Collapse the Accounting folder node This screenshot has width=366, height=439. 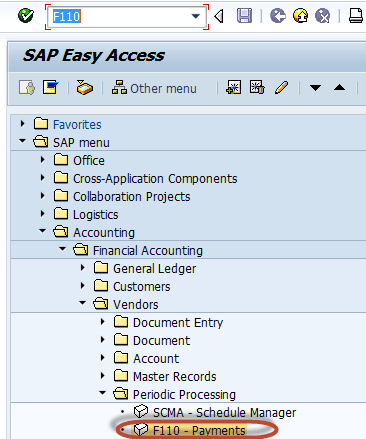coord(43,231)
